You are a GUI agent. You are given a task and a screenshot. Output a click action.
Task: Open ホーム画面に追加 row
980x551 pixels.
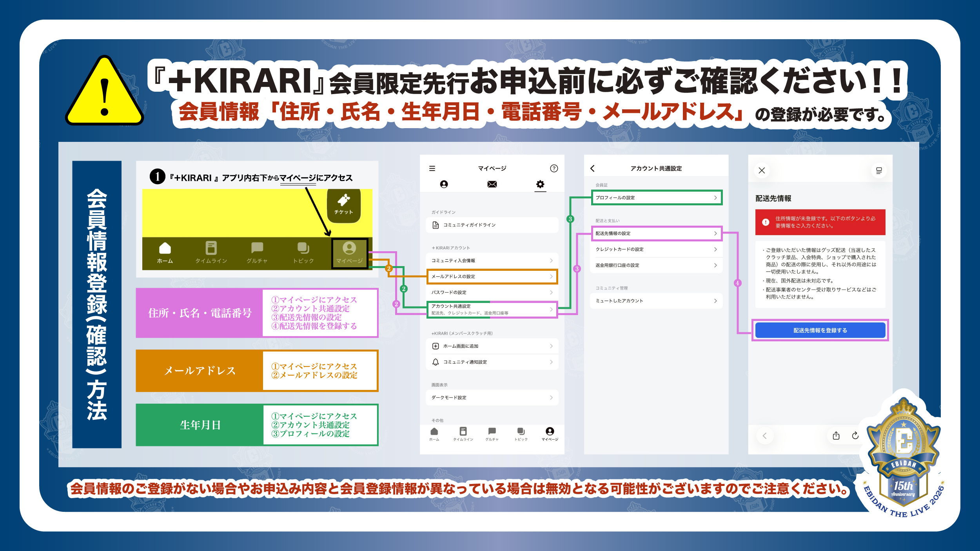coord(492,346)
